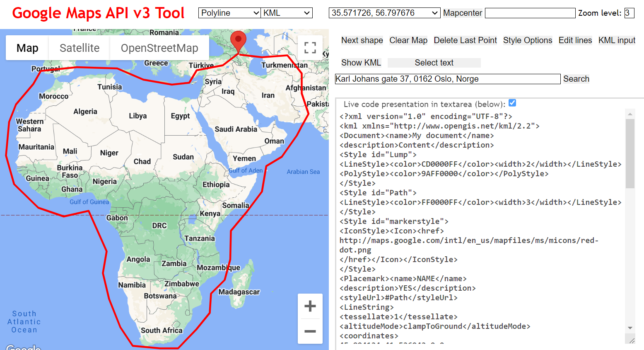Image resolution: width=644 pixels, height=350 pixels.
Task: Click Show KML button
Action: pyautogui.click(x=361, y=63)
